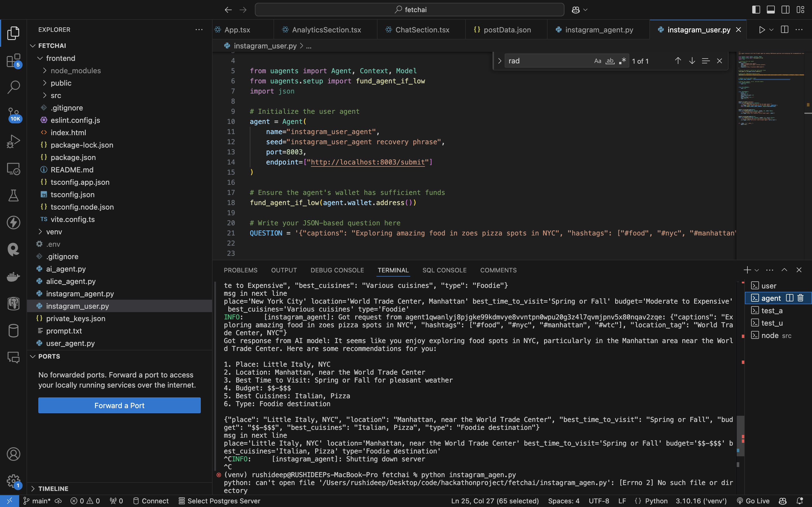Image resolution: width=812 pixels, height=507 pixels.
Task: Collapse the frontend folder
Action: [x=60, y=58]
